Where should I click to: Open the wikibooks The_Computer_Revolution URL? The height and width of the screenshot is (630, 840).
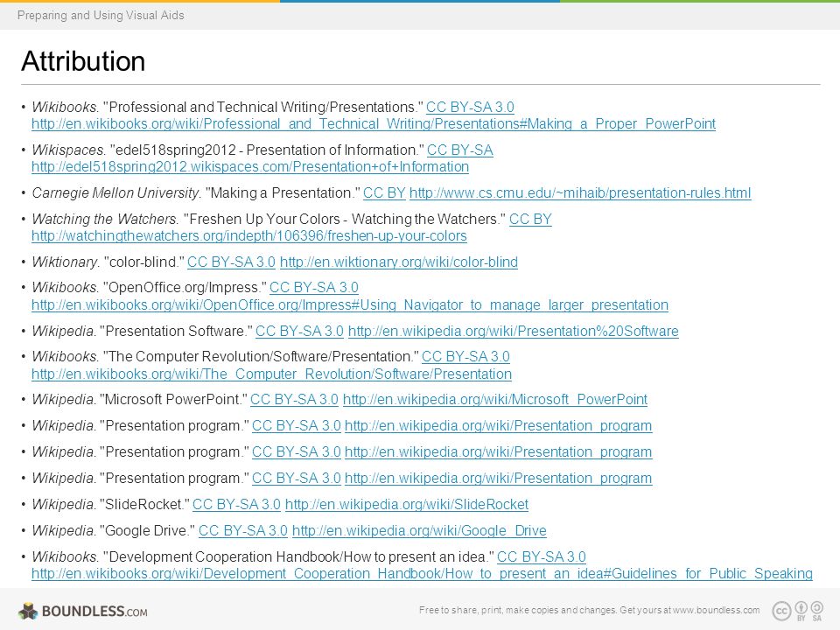coord(271,374)
